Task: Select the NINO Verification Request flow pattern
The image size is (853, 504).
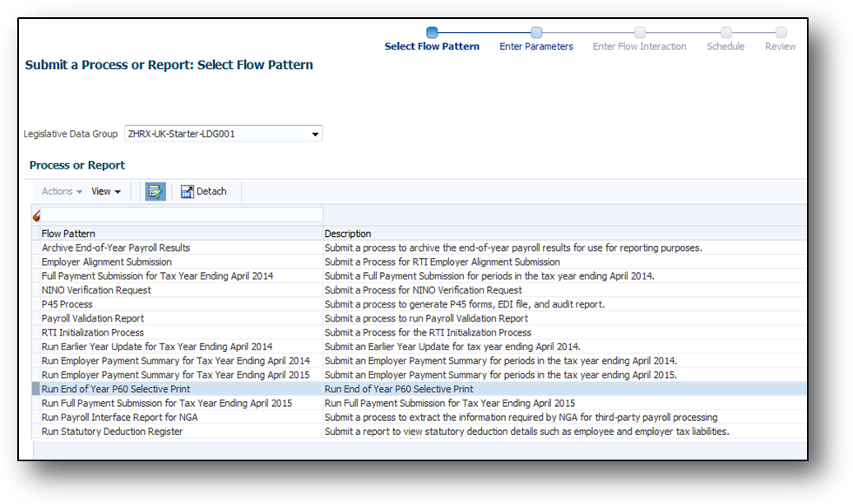Action: pos(96,290)
